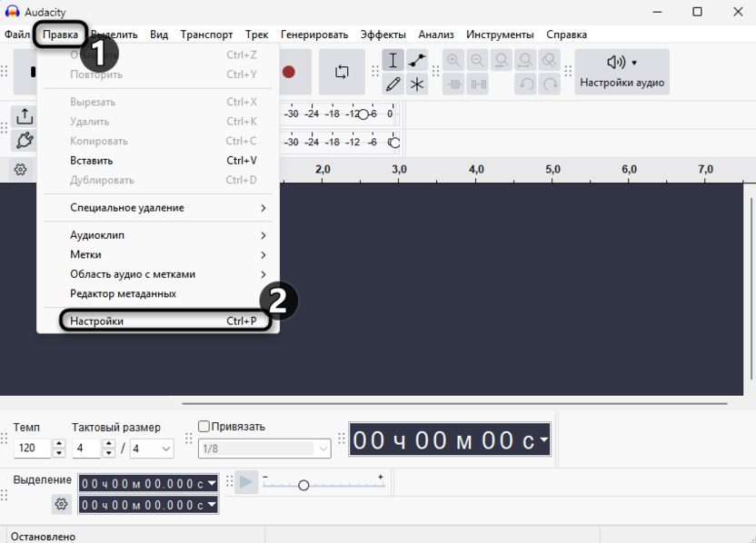
Task: Open timeline options gear icon
Action: point(21,170)
